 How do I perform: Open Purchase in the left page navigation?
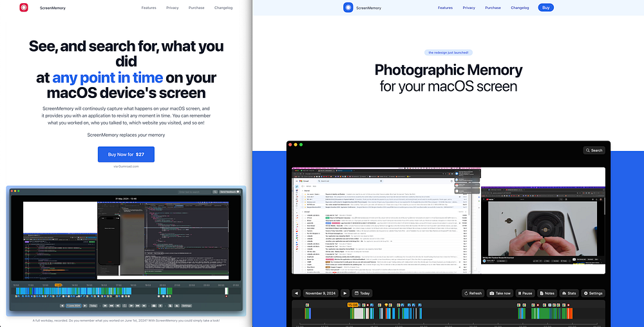196,8
